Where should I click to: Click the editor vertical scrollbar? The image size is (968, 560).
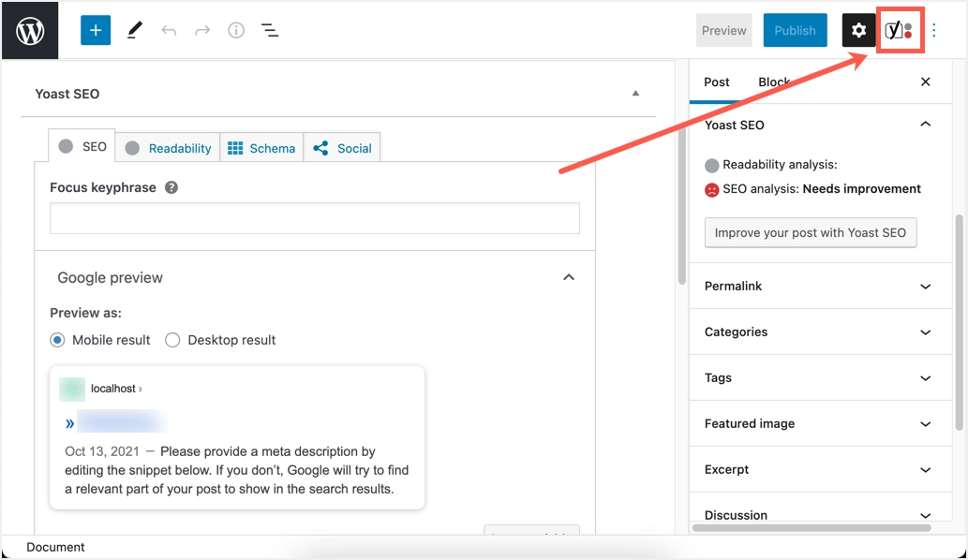(681, 207)
